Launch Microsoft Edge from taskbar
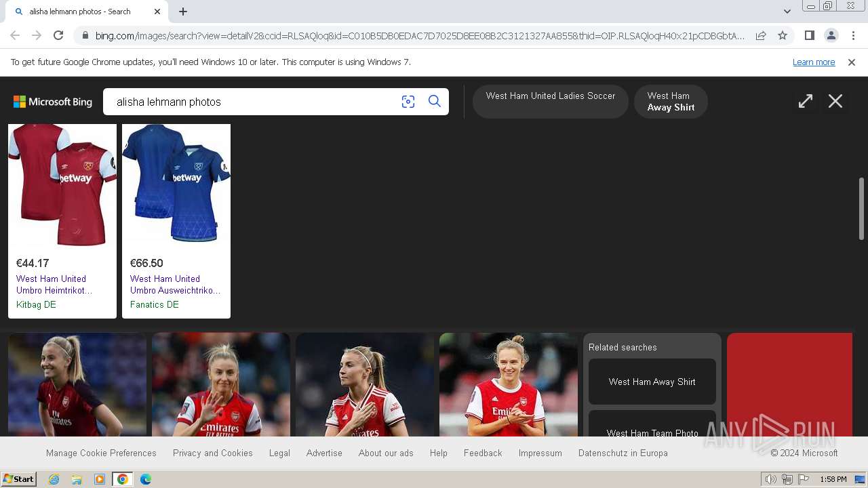 (x=146, y=479)
